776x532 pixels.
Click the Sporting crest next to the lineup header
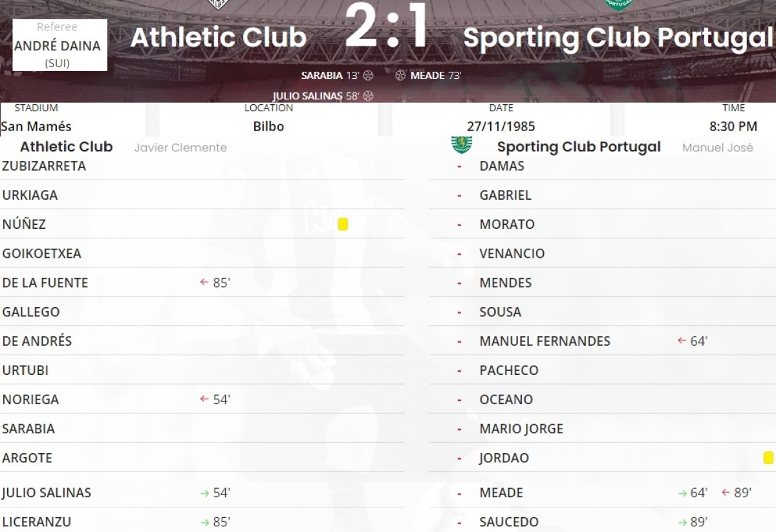point(461,145)
